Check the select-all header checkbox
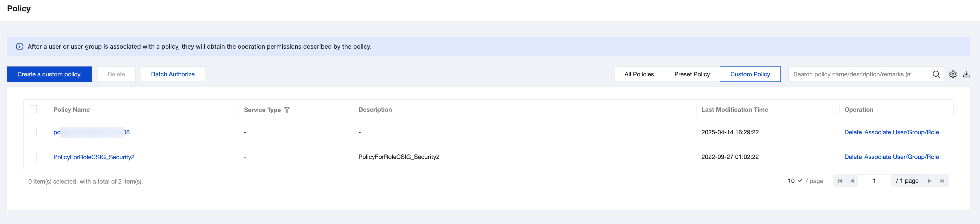Image resolution: width=980 pixels, height=224 pixels. coord(33,109)
